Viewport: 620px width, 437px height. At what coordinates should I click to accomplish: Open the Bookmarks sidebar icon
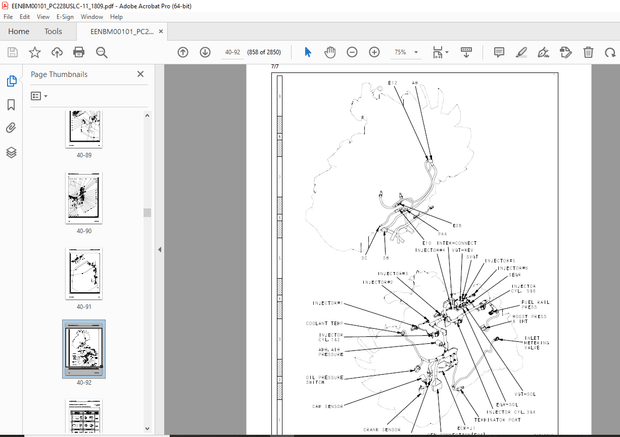pos(11,105)
